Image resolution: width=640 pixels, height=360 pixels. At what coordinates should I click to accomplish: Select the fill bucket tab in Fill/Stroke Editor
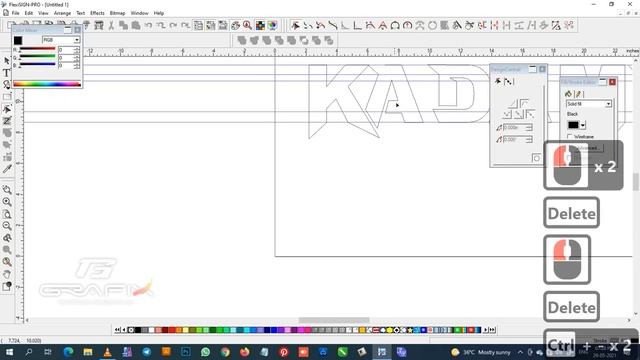coord(568,94)
